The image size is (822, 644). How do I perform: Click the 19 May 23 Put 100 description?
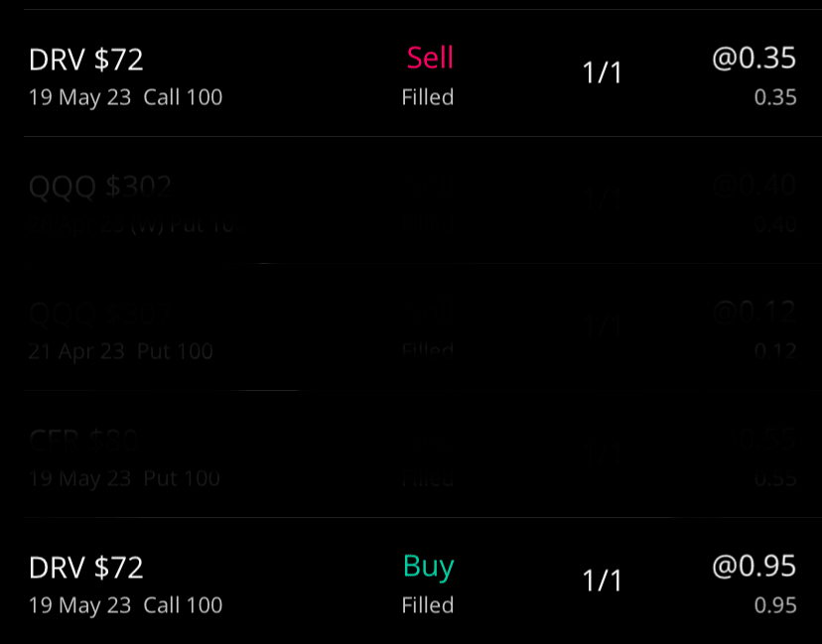[124, 478]
